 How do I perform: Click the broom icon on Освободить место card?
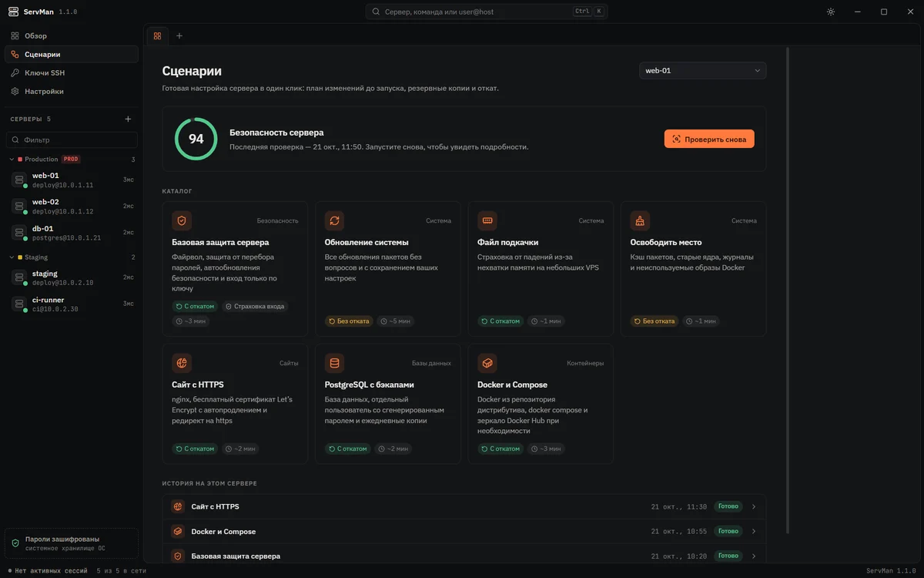click(x=640, y=220)
